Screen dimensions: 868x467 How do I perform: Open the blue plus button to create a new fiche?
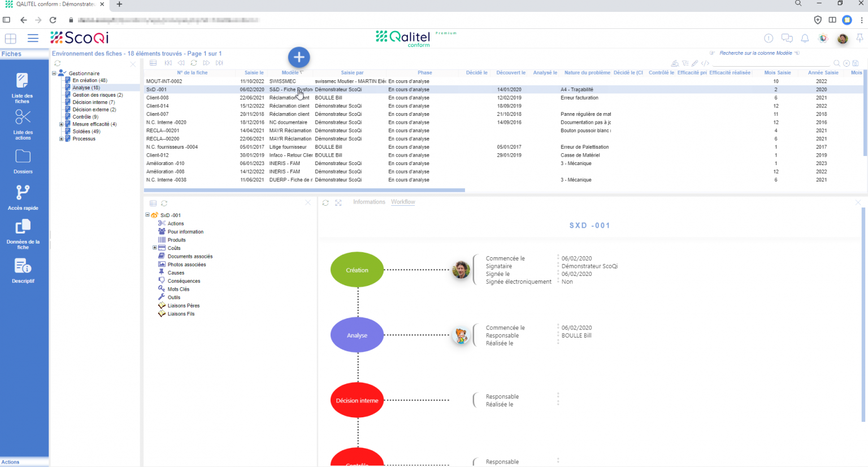298,57
